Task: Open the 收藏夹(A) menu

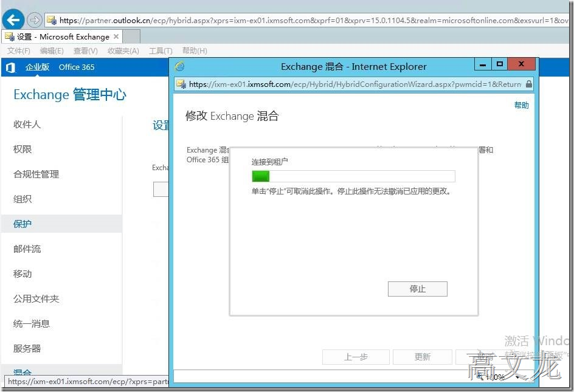Action: pyautogui.click(x=123, y=51)
